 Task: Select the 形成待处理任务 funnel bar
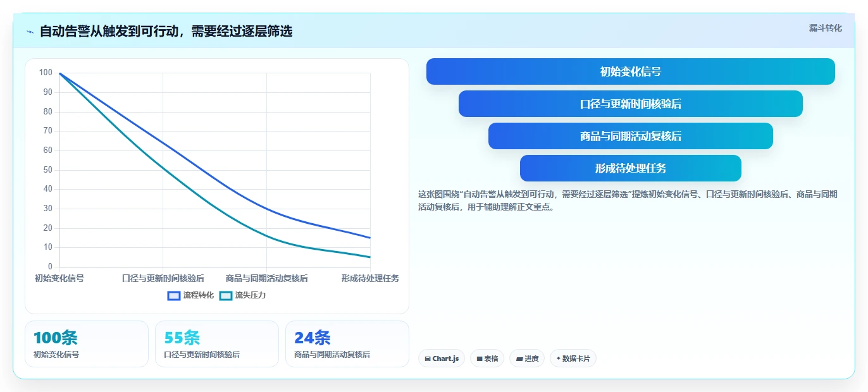click(x=630, y=168)
